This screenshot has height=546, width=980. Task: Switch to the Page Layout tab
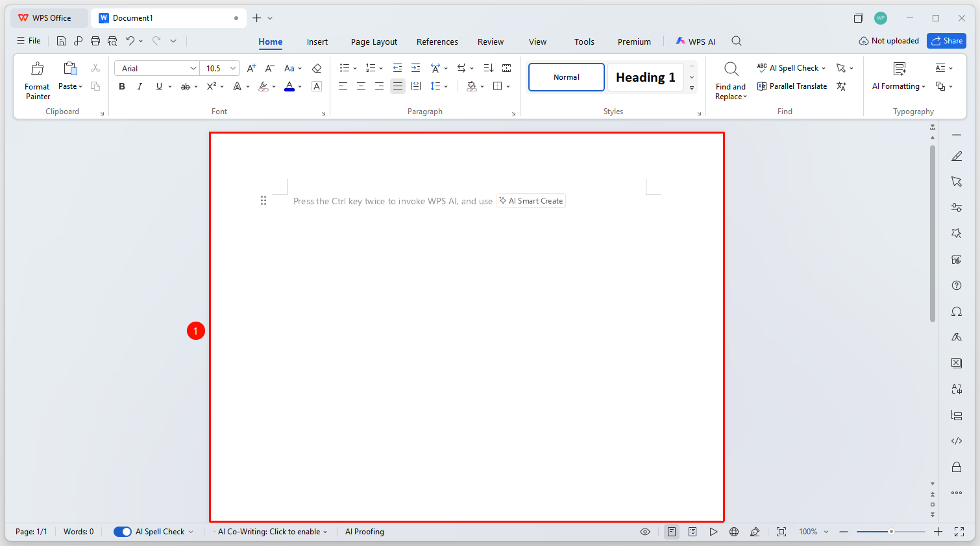coord(374,42)
